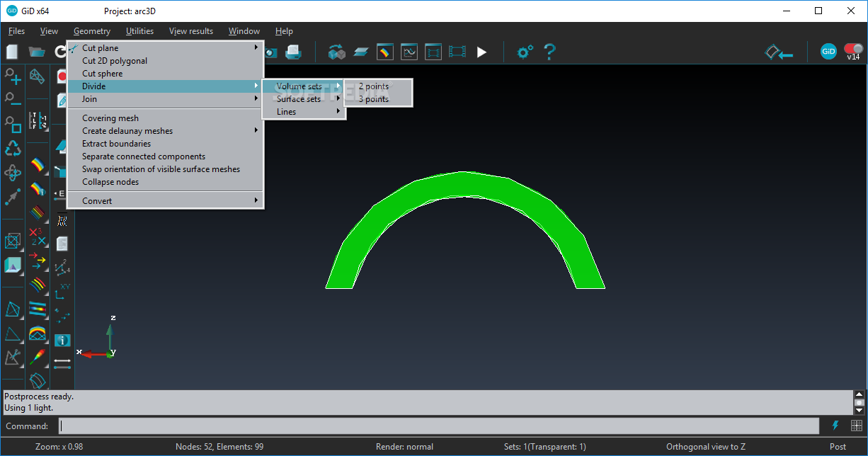The height and width of the screenshot is (456, 868).
Task: Click the Zoom in magnifier tool
Action: point(13,76)
